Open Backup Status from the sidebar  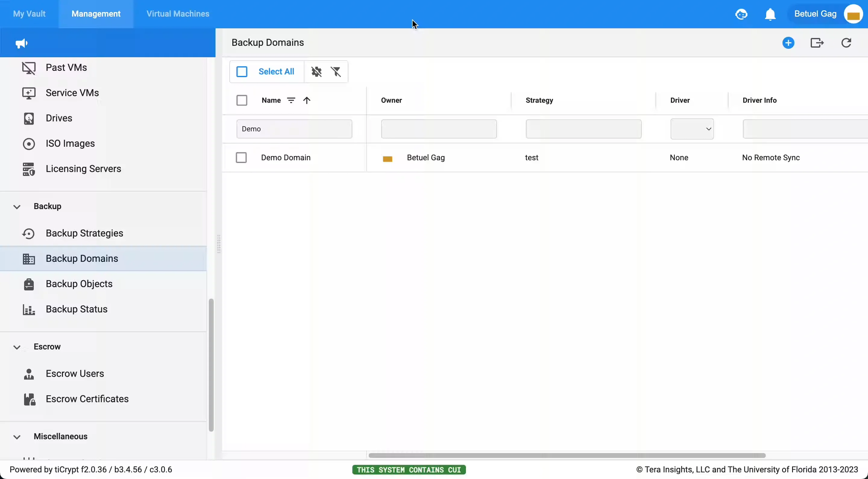(77, 309)
